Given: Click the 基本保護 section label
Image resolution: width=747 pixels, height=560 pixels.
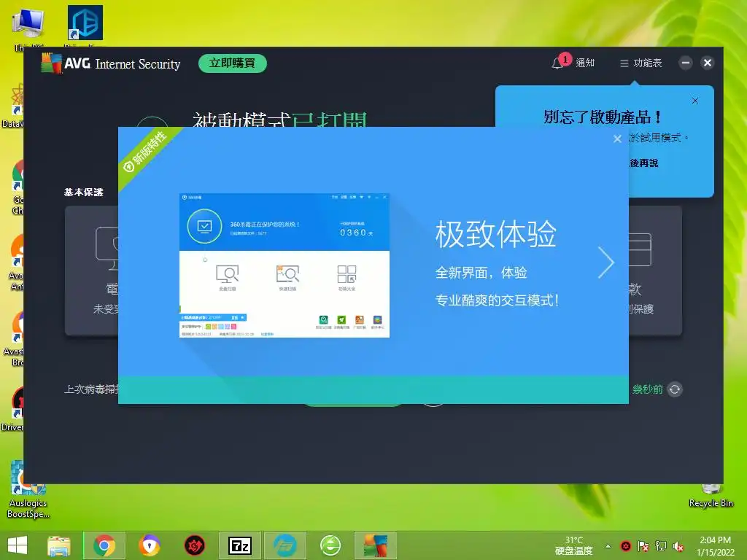Looking at the screenshot, I should [84, 192].
